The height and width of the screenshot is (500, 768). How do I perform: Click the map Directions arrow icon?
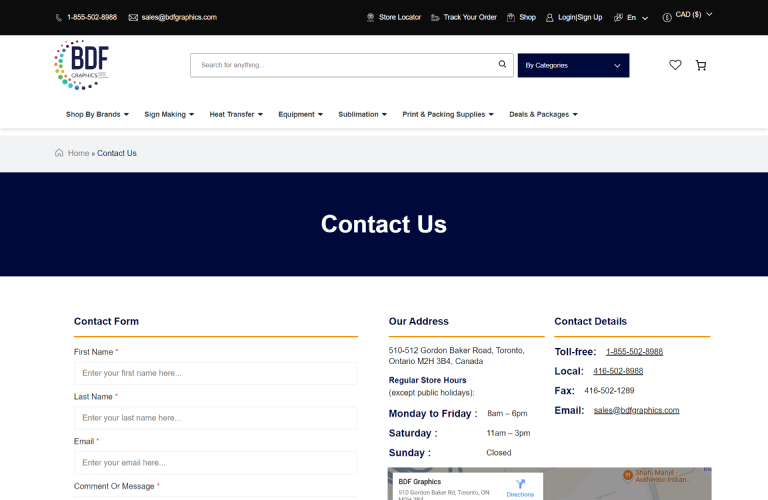520,484
